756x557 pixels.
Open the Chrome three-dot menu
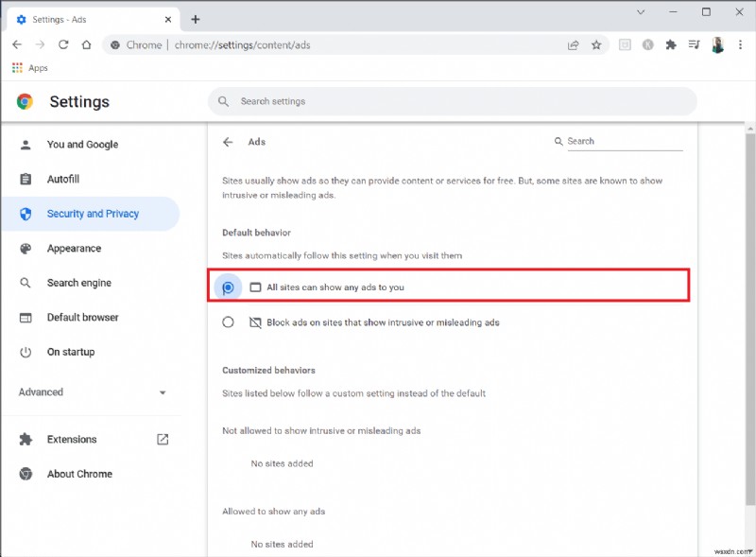pyautogui.click(x=740, y=44)
